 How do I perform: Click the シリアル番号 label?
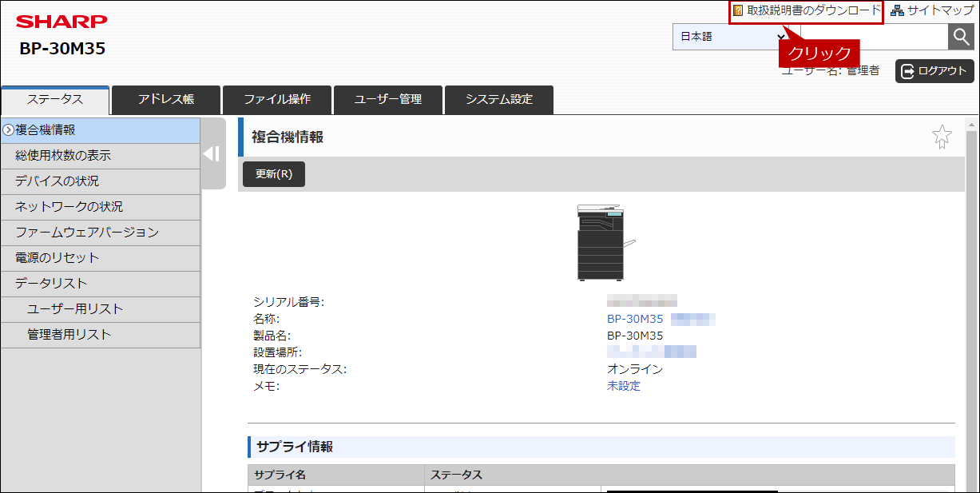pos(288,302)
